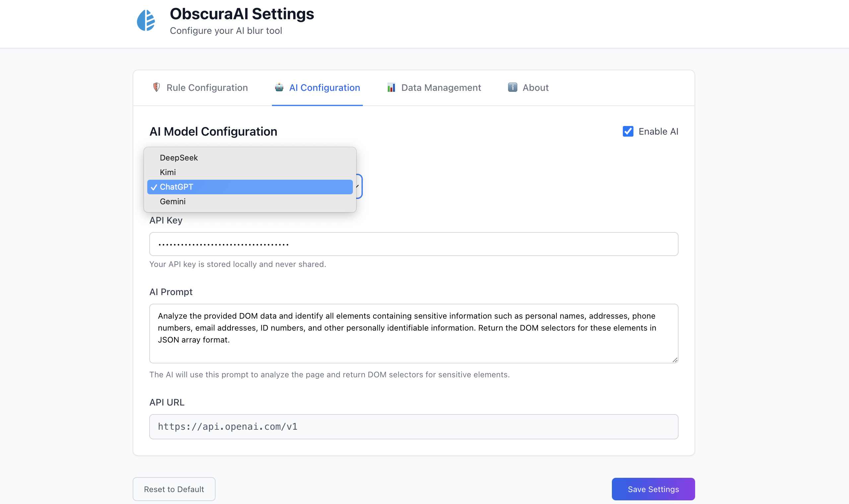Image resolution: width=849 pixels, height=504 pixels.
Task: Click the bar chart icon beside Data Management
Action: pos(391,87)
